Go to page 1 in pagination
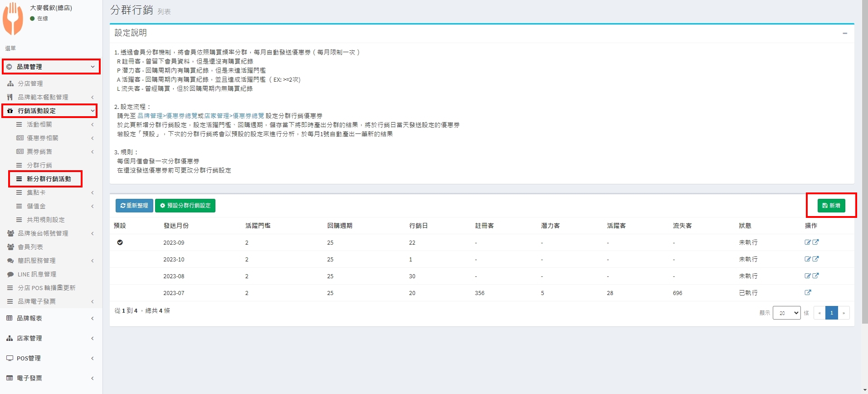 (832, 313)
